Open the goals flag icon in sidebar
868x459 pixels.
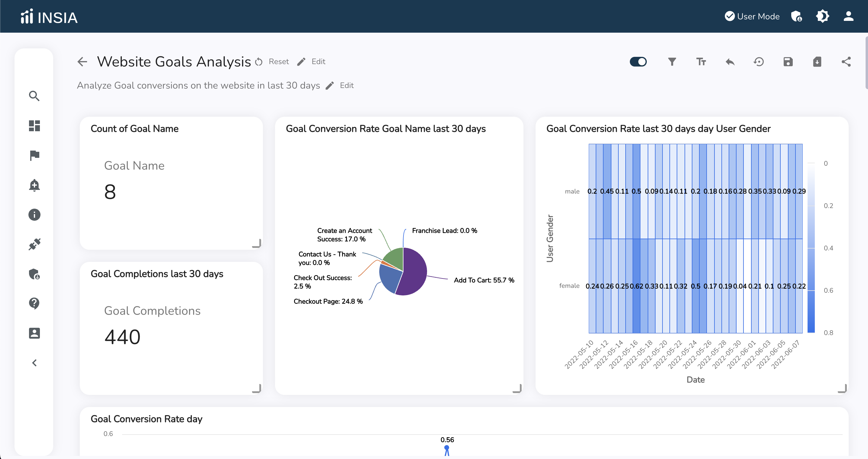coord(34,155)
